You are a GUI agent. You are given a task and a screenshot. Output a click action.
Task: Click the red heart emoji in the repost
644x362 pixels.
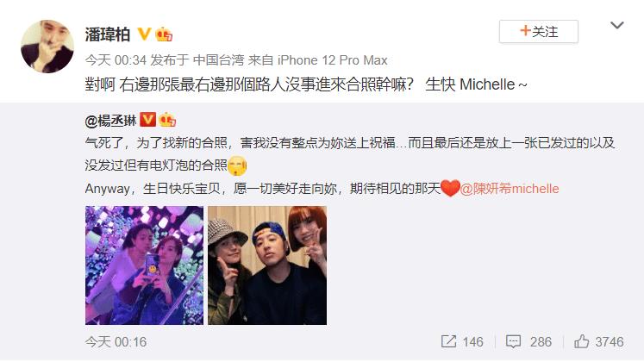(x=450, y=189)
